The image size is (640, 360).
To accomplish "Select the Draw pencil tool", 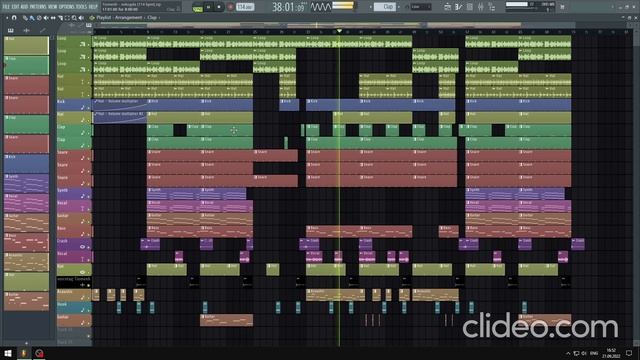I will (x=25, y=18).
